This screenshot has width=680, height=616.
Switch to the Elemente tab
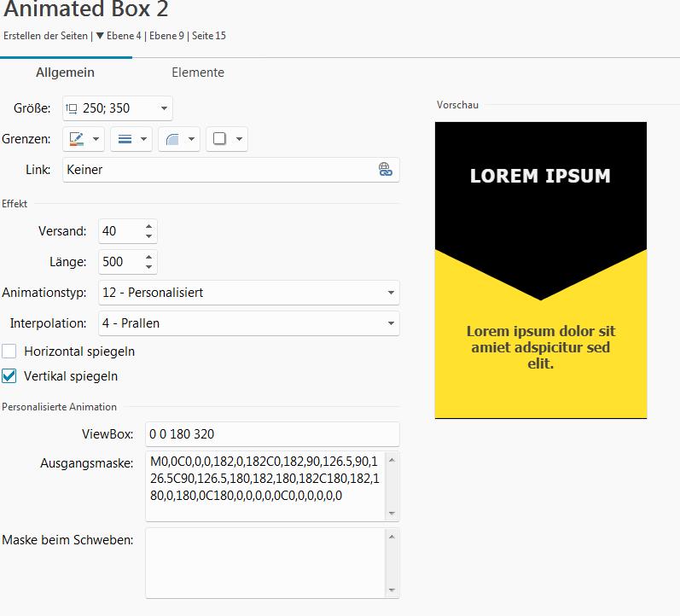point(198,73)
